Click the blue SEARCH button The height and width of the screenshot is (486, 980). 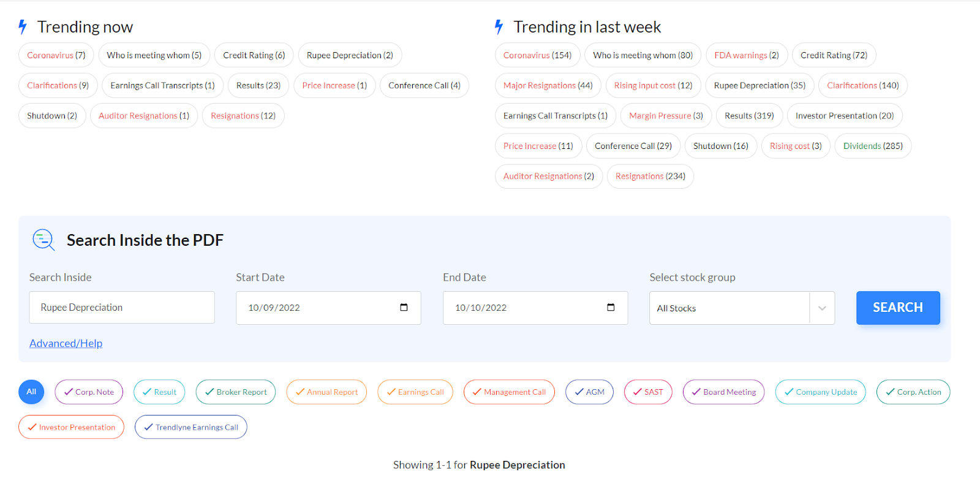pyautogui.click(x=898, y=308)
